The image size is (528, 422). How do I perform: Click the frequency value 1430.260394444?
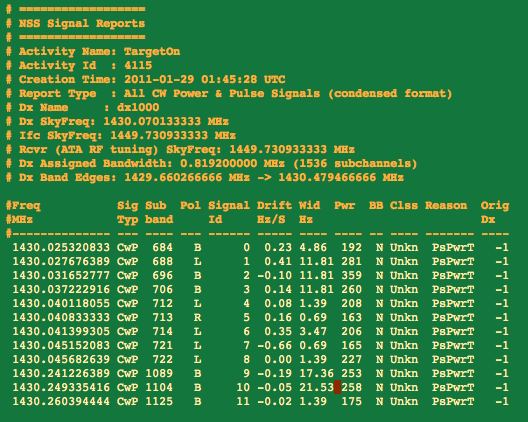click(61, 401)
